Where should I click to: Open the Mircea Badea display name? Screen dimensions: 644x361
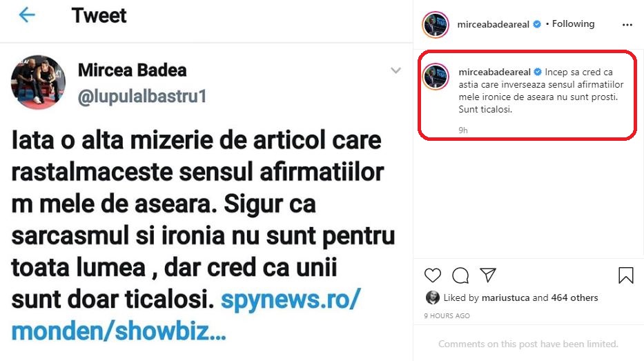[x=133, y=70]
